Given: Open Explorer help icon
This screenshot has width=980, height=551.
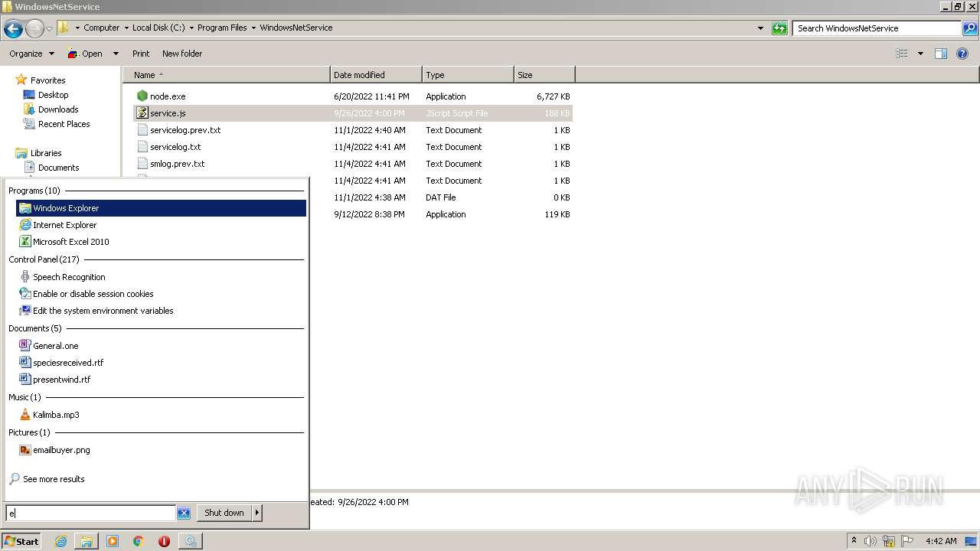Looking at the screenshot, I should pyautogui.click(x=963, y=54).
